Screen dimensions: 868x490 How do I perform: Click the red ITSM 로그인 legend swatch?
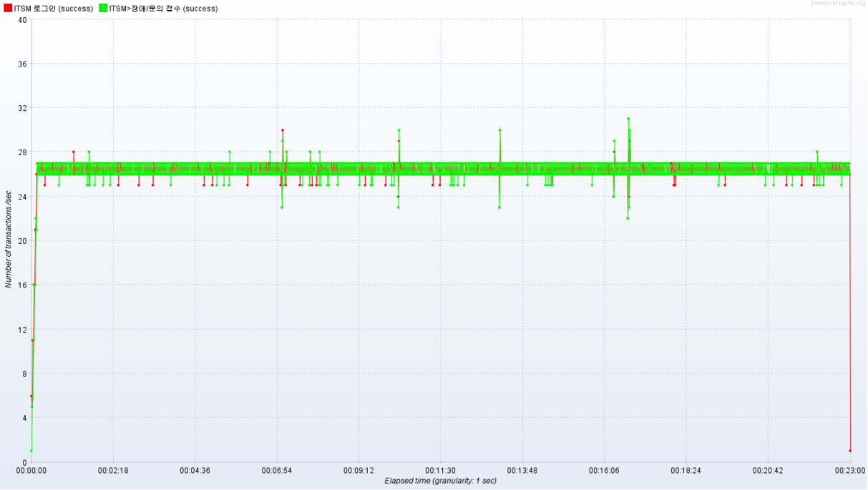coord(8,9)
